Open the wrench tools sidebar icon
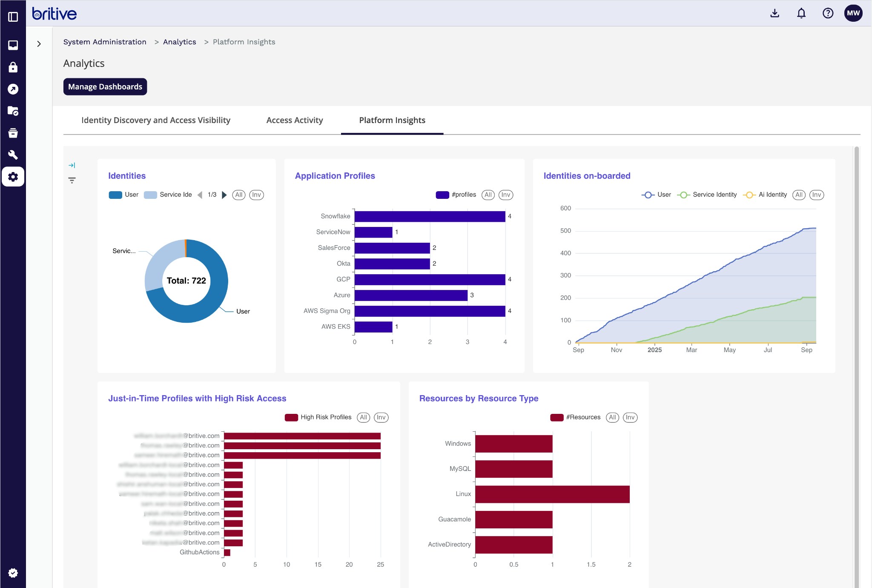The image size is (872, 588). pos(13,155)
